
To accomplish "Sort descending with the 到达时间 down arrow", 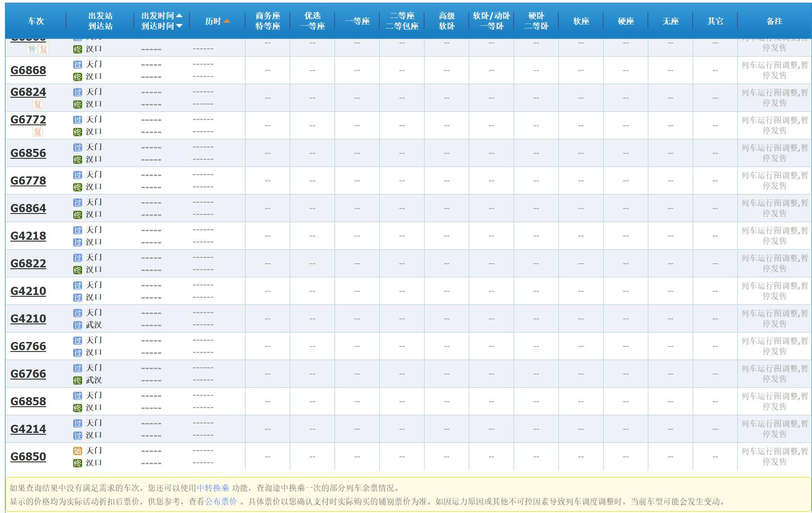I will coord(179,26).
